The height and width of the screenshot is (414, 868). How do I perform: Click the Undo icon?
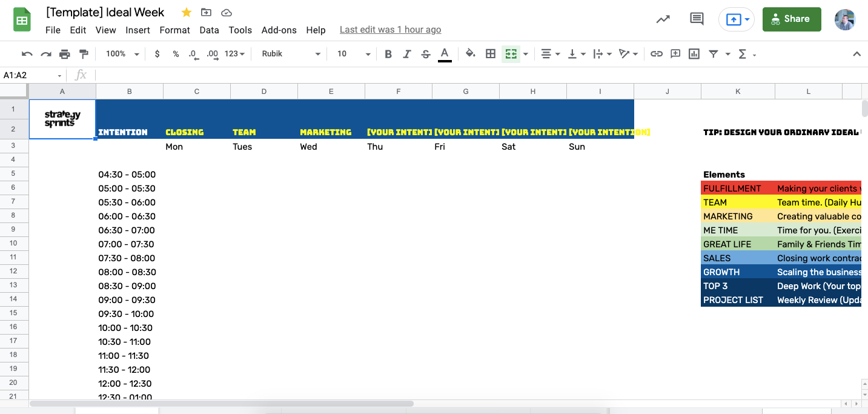pos(27,54)
